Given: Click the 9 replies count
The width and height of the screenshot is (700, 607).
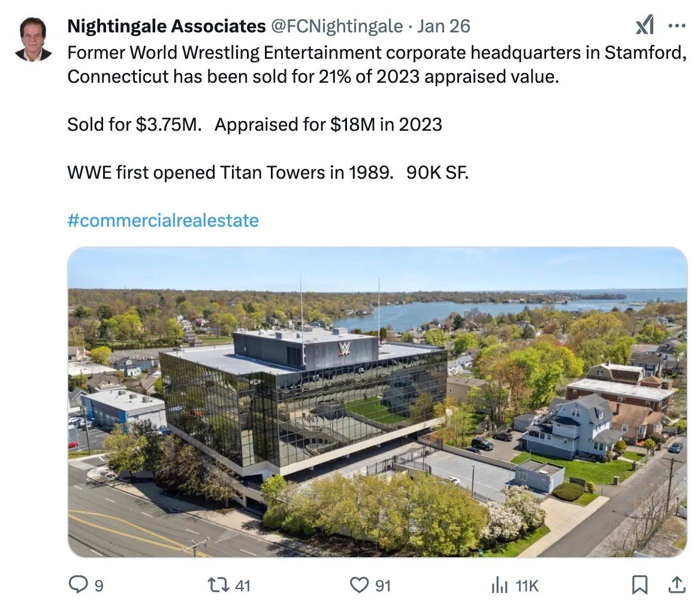Looking at the screenshot, I should [x=99, y=585].
